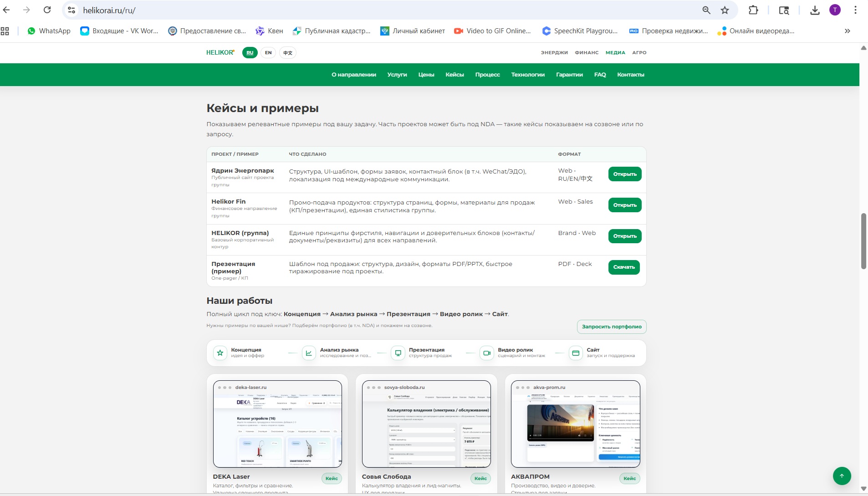Bookmark this page with the star icon
This screenshot has width=868, height=496.
pyautogui.click(x=725, y=10)
